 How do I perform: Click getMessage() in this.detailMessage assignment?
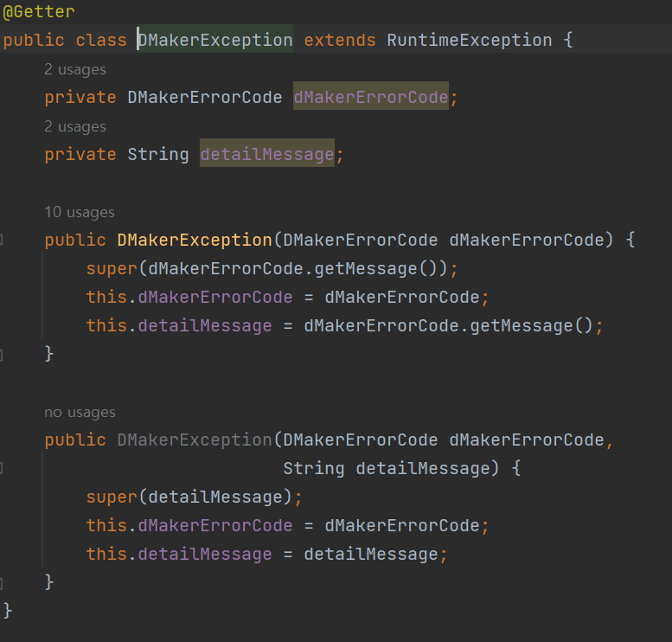coord(531,325)
